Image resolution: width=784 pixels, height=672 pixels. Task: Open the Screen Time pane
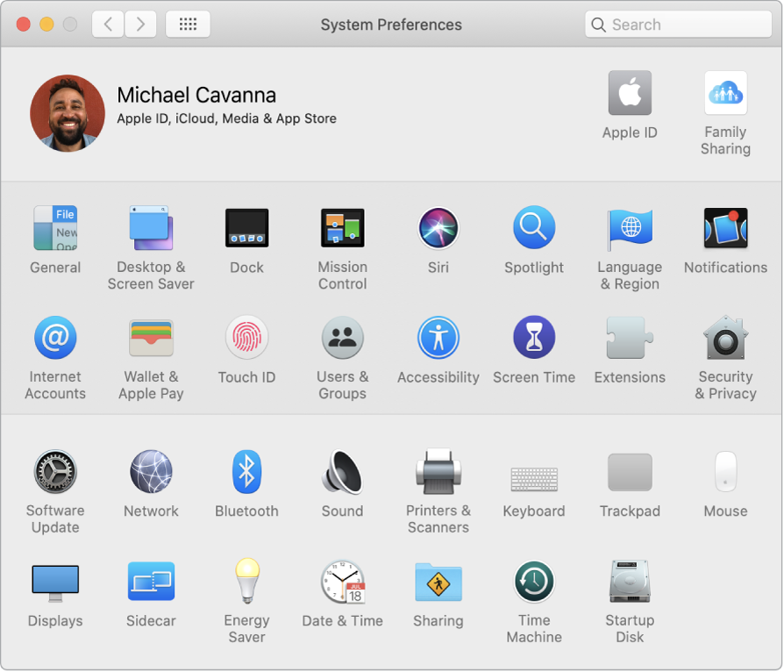coord(534,338)
